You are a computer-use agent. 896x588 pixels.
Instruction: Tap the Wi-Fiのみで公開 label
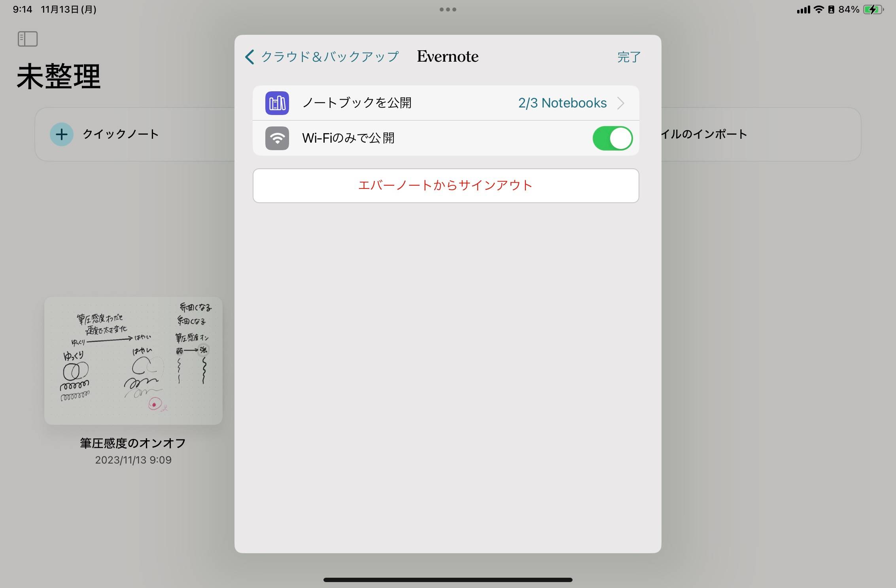tap(348, 138)
